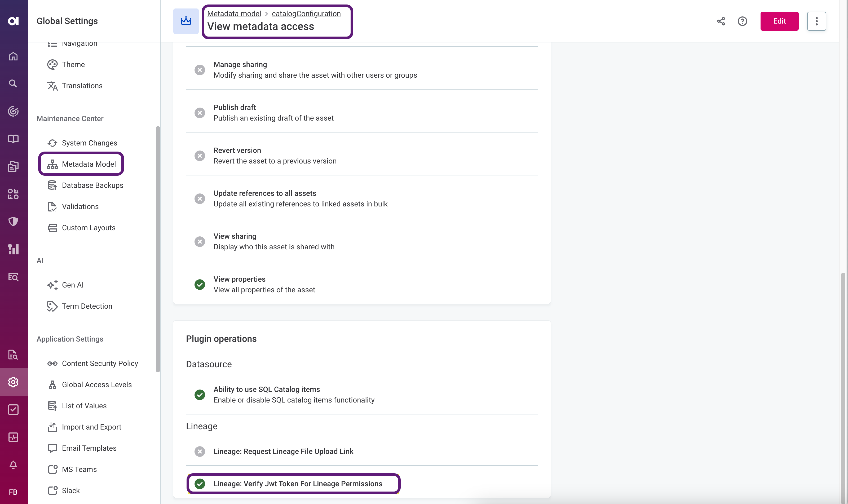Open the analytics bar-chart icon in the sidebar
This screenshot has height=504, width=848.
click(x=13, y=249)
